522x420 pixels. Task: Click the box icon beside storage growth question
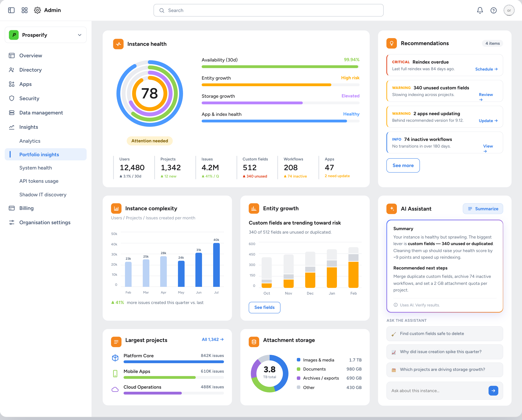394,370
